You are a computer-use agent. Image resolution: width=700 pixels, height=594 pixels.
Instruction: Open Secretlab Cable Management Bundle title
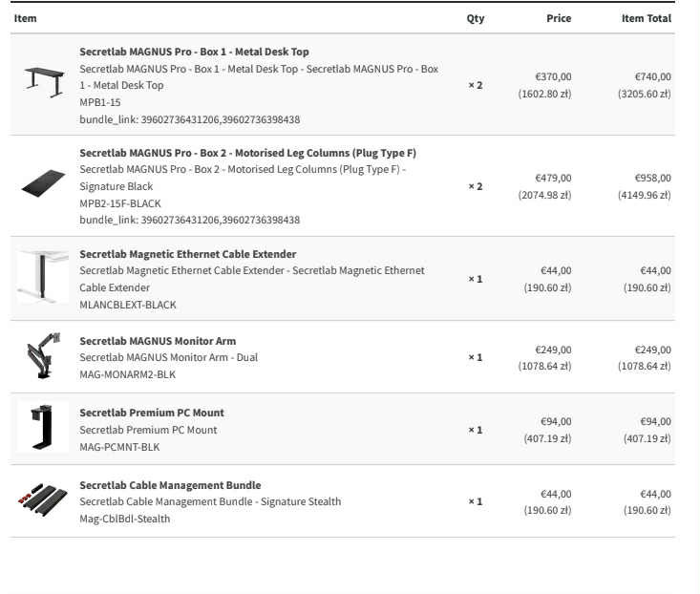tap(170, 485)
